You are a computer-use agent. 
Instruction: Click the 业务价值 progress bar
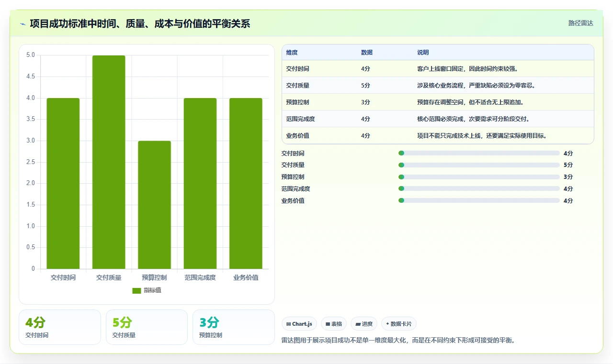[479, 201]
